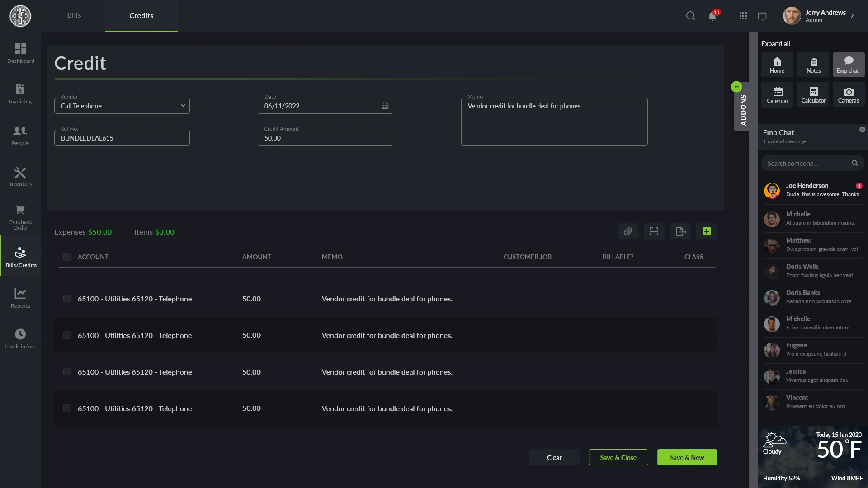Image resolution: width=868 pixels, height=488 pixels.
Task: Check the first Telephone expense row
Action: [67, 299]
